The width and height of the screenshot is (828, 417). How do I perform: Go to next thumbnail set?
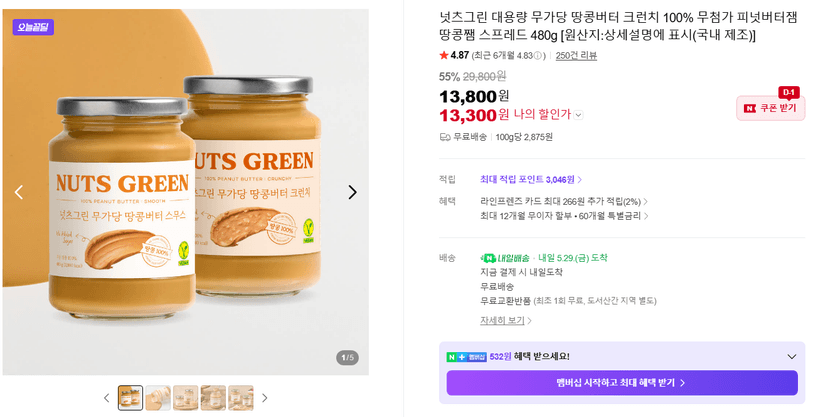(x=265, y=398)
